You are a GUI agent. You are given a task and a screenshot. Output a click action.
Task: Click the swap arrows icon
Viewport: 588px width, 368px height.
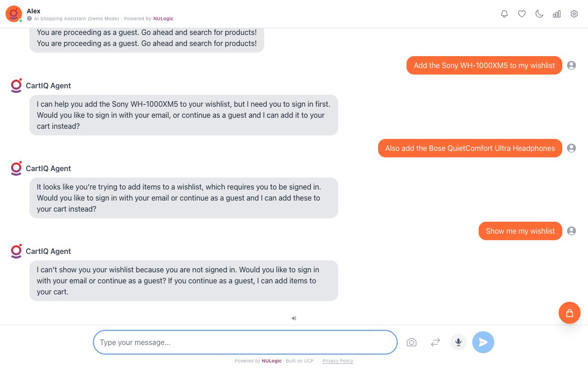[x=435, y=342]
